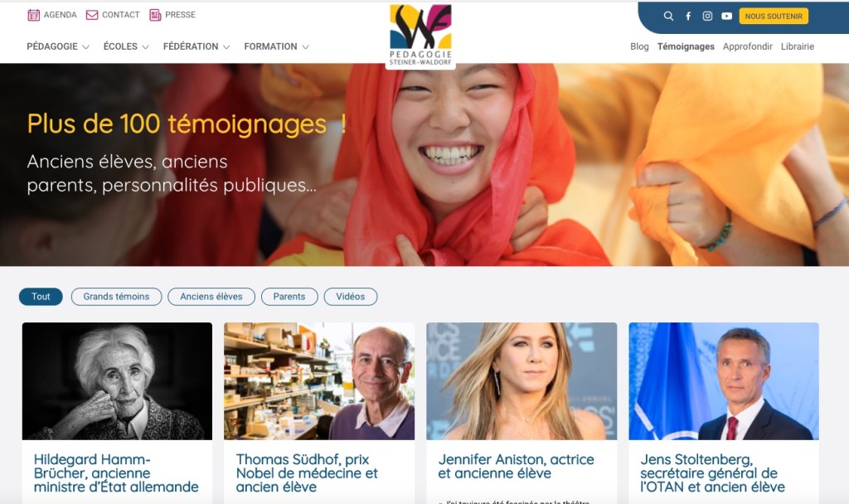Select the Tout filter pill
Viewport: 849px width, 504px height.
coord(41,297)
